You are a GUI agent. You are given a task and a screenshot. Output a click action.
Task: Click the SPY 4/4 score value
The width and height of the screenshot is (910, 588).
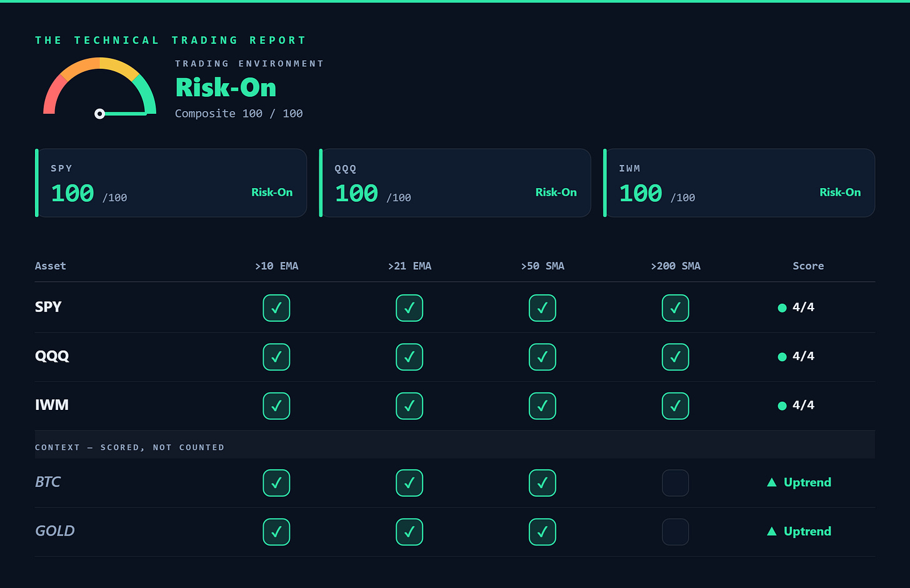click(x=803, y=307)
